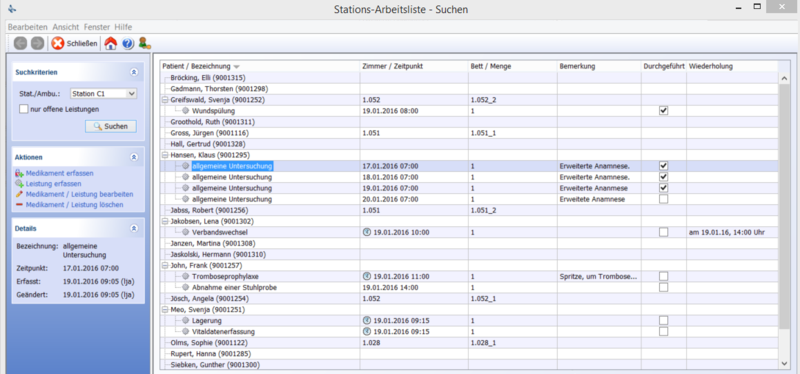Check Durchgeführt for Tromboseprophylaxe
800x374 pixels.
click(x=663, y=276)
